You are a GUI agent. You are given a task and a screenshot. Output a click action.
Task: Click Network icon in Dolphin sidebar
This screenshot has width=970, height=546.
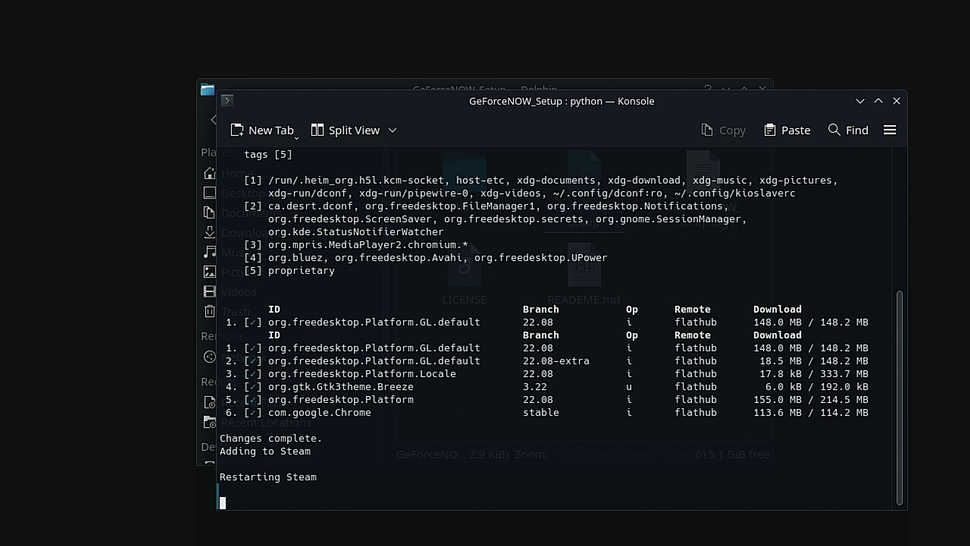tap(210, 357)
